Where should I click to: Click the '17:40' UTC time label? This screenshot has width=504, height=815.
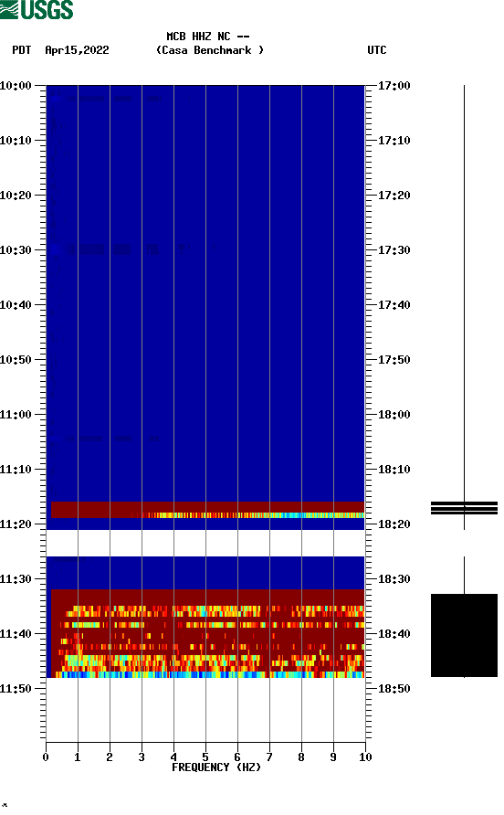pyautogui.click(x=394, y=304)
